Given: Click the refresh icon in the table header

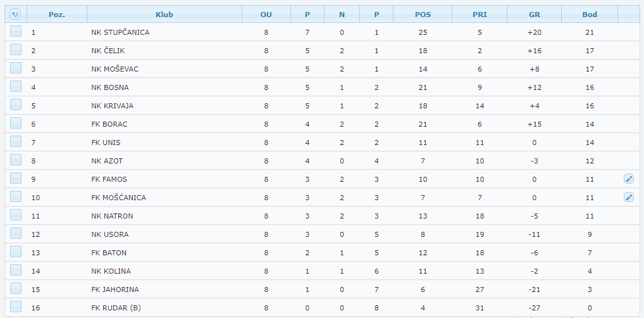Looking at the screenshot, I should (16, 14).
